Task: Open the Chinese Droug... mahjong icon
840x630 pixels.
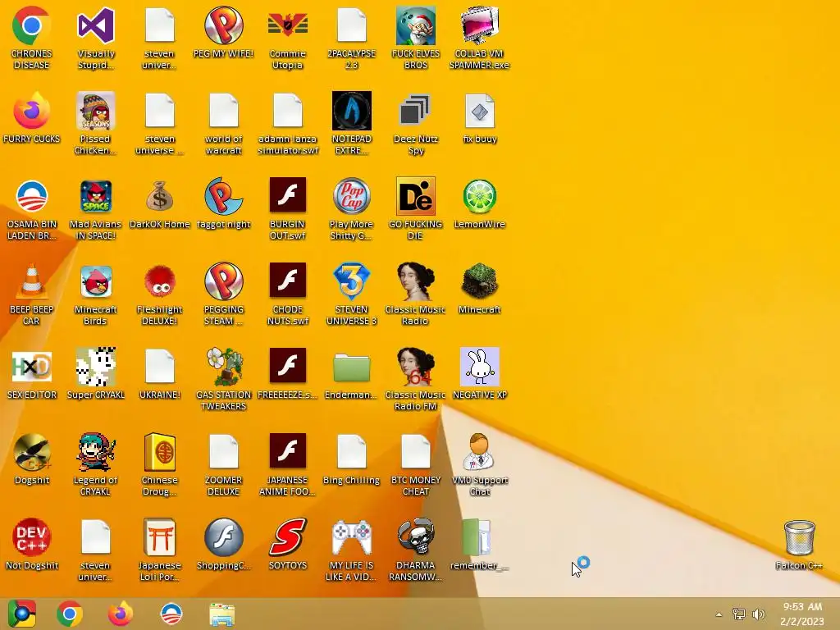Action: click(x=160, y=452)
